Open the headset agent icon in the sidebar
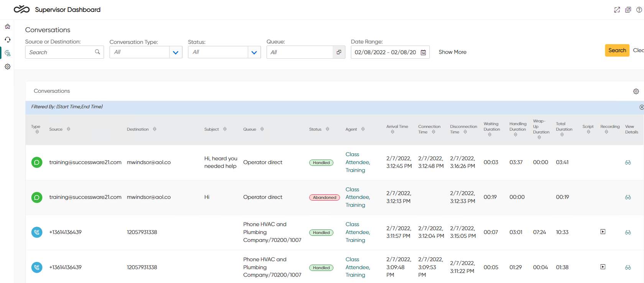 (x=7, y=40)
